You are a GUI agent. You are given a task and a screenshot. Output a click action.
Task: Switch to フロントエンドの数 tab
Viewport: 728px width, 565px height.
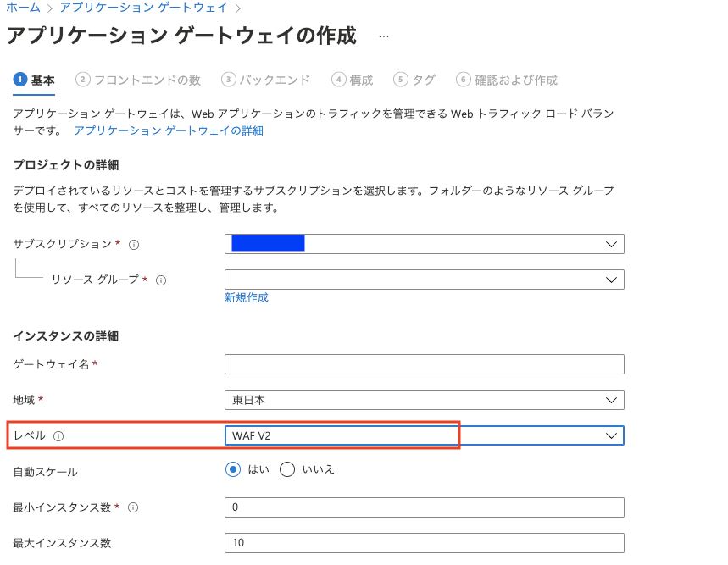tap(138, 80)
